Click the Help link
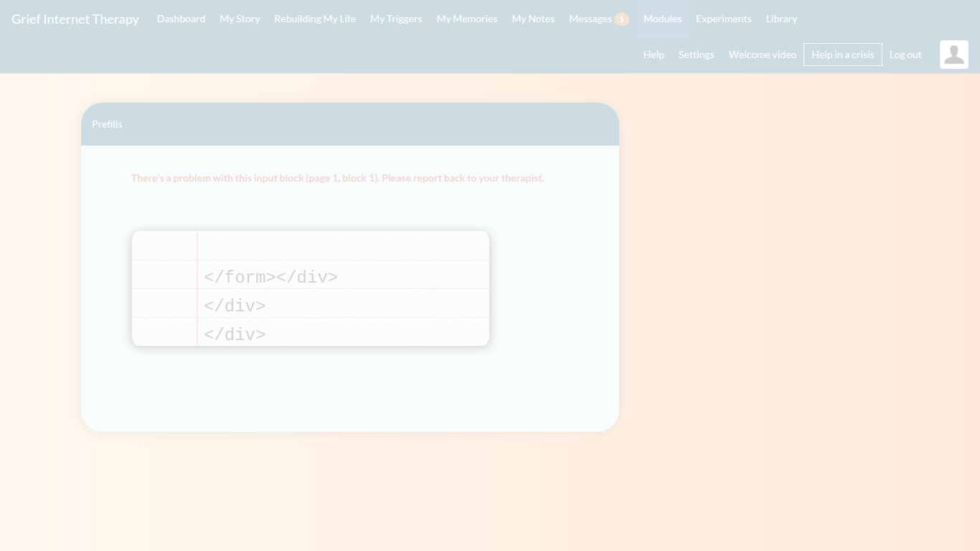 click(x=654, y=55)
